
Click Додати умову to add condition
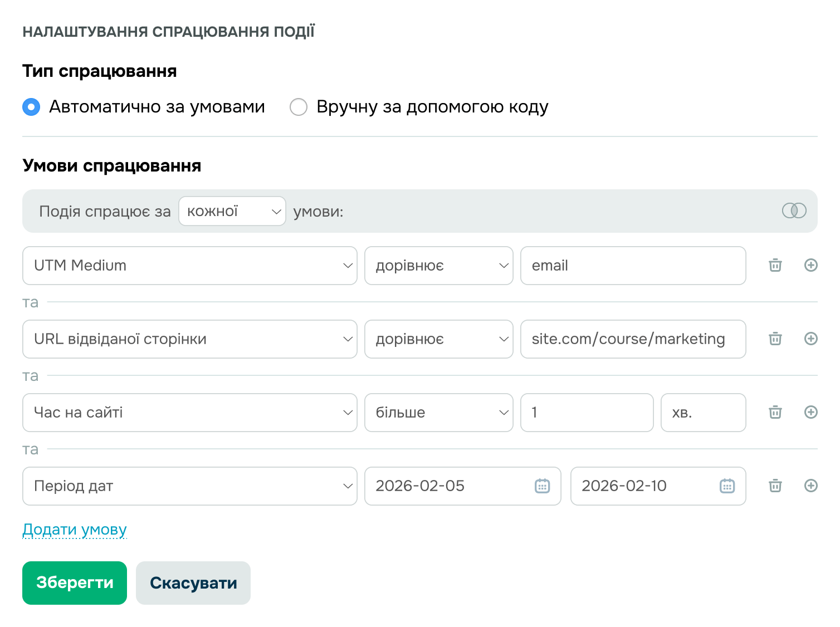pyautogui.click(x=74, y=530)
